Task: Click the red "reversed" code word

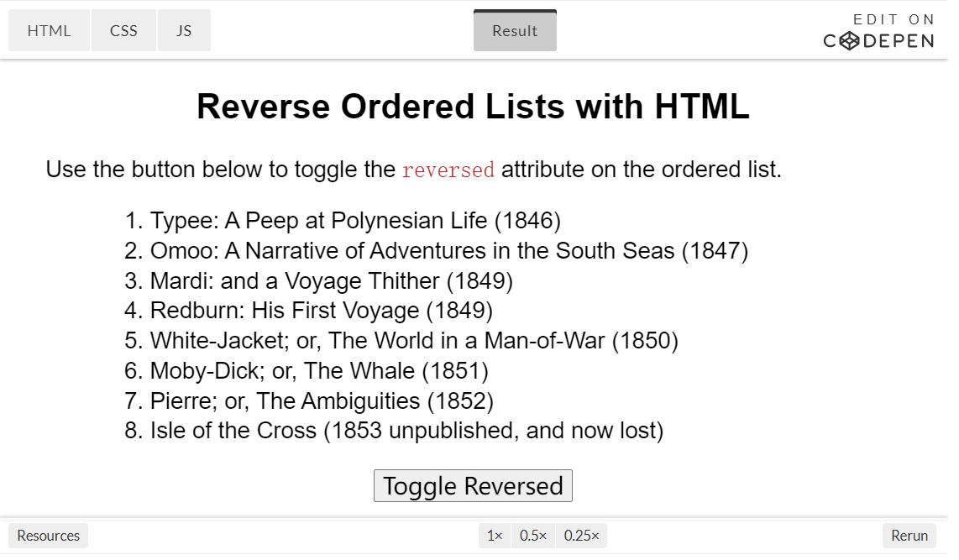Action: click(448, 170)
